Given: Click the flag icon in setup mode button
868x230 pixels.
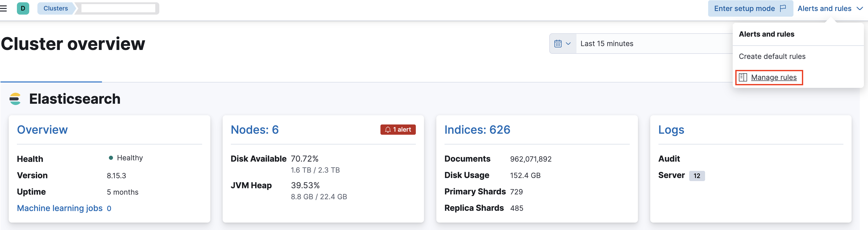Looking at the screenshot, I should point(783,8).
